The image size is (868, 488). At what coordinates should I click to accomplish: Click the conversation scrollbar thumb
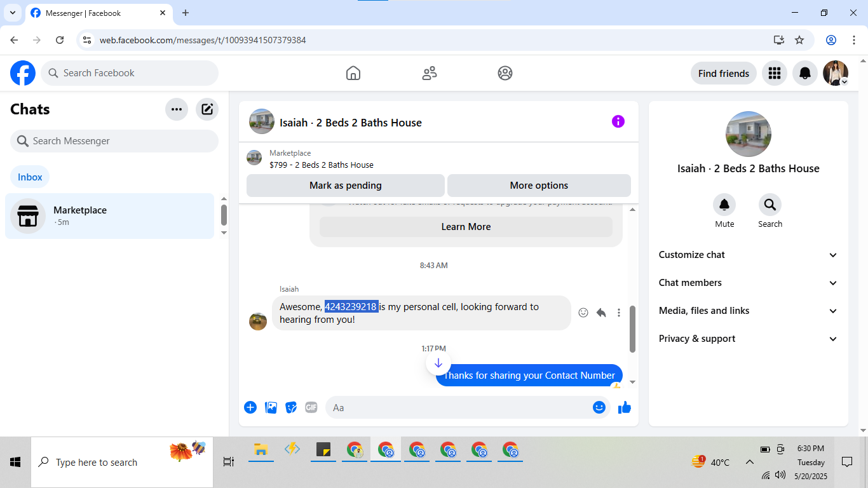[x=632, y=329]
